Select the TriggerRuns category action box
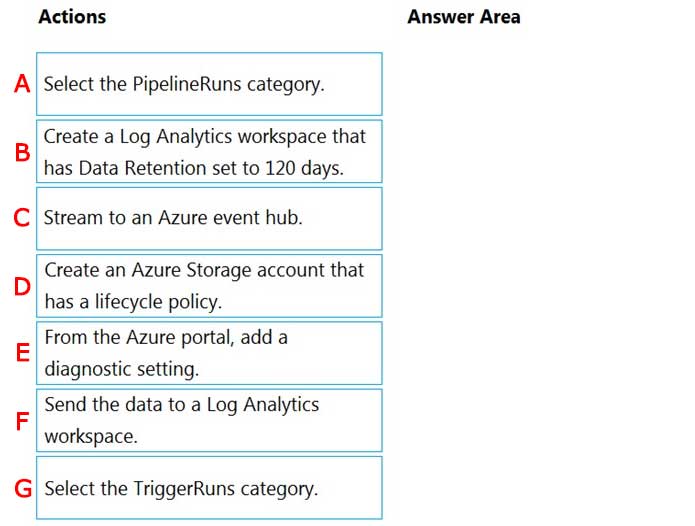 [x=209, y=488]
